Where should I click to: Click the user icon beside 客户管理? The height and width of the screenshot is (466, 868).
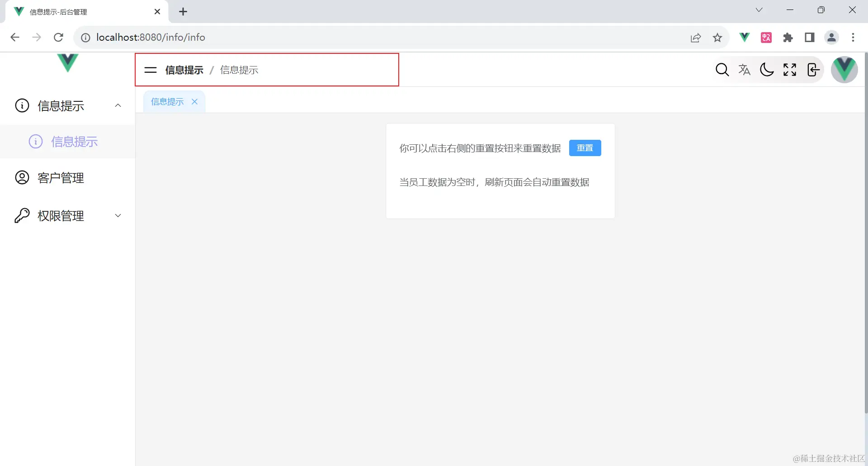[x=22, y=177]
